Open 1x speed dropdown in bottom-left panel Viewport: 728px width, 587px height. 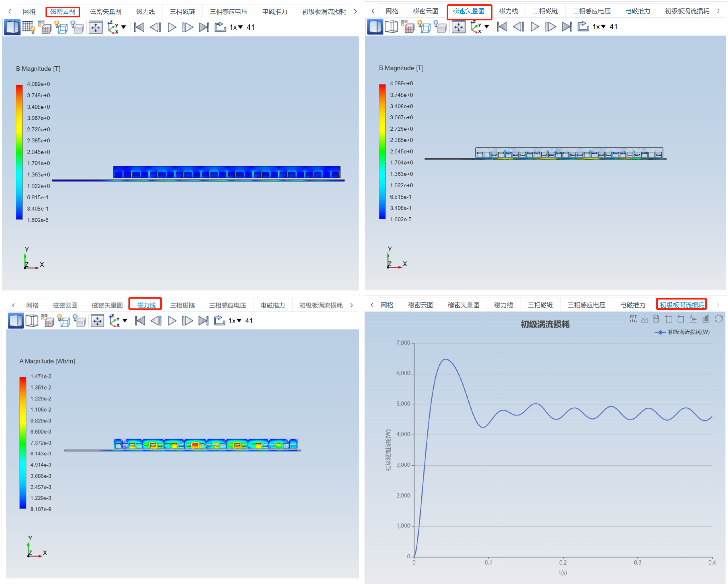click(x=235, y=321)
